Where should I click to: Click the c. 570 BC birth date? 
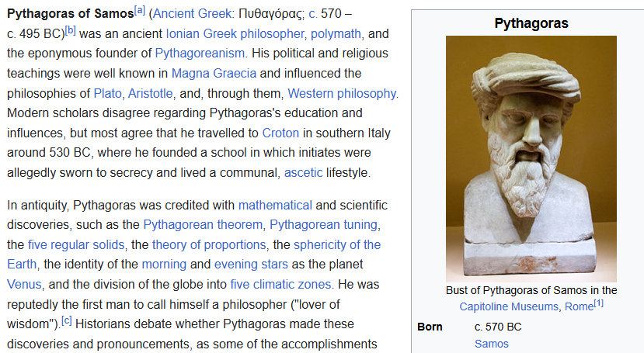click(x=498, y=327)
